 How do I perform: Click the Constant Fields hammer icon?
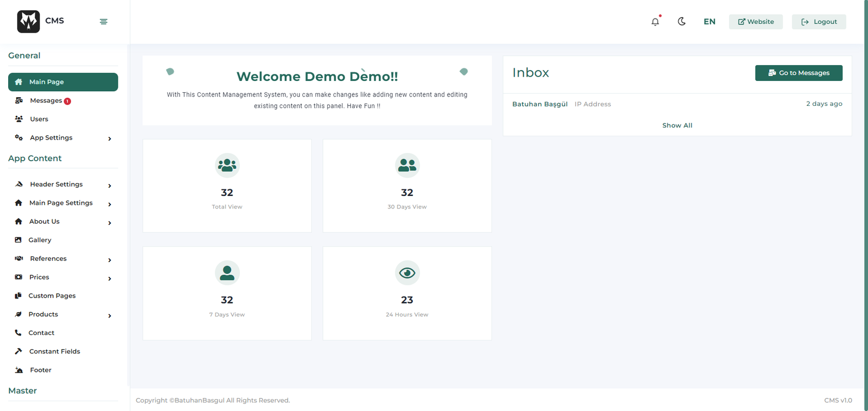click(x=18, y=351)
